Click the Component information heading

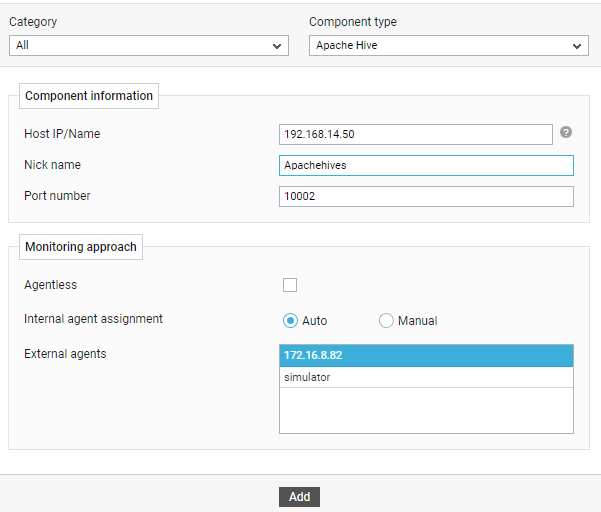click(x=89, y=96)
